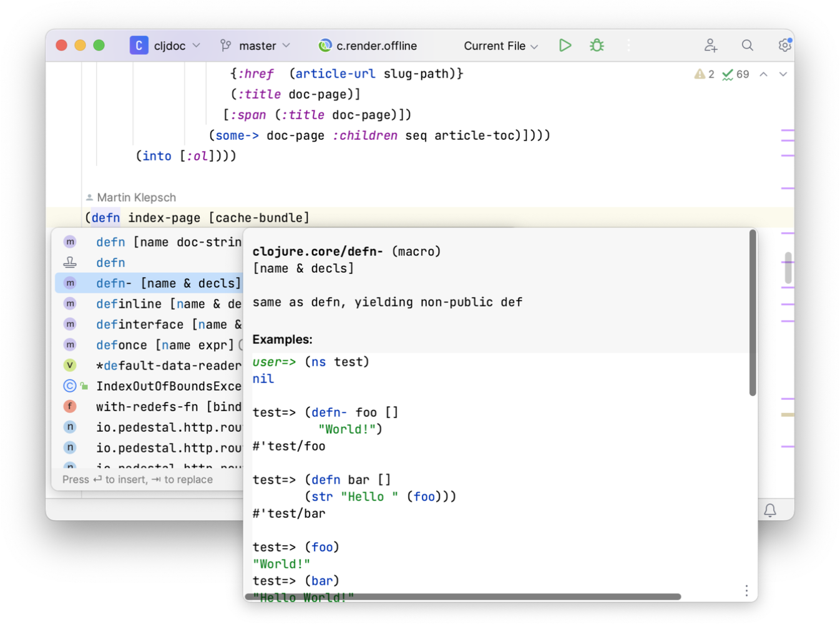Viewport: 840px width, 624px height.
Task: Click index-page in the defn line
Action: coord(164,218)
